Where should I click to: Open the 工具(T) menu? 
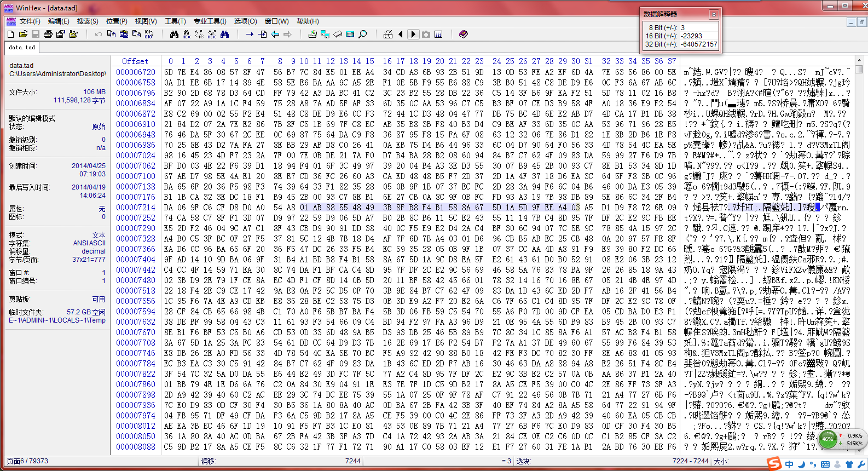(x=175, y=21)
